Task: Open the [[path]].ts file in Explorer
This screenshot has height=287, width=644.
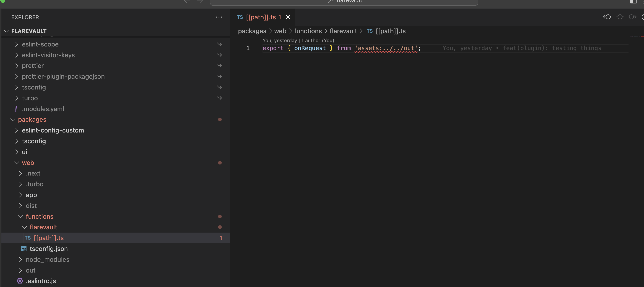Action: [49, 238]
